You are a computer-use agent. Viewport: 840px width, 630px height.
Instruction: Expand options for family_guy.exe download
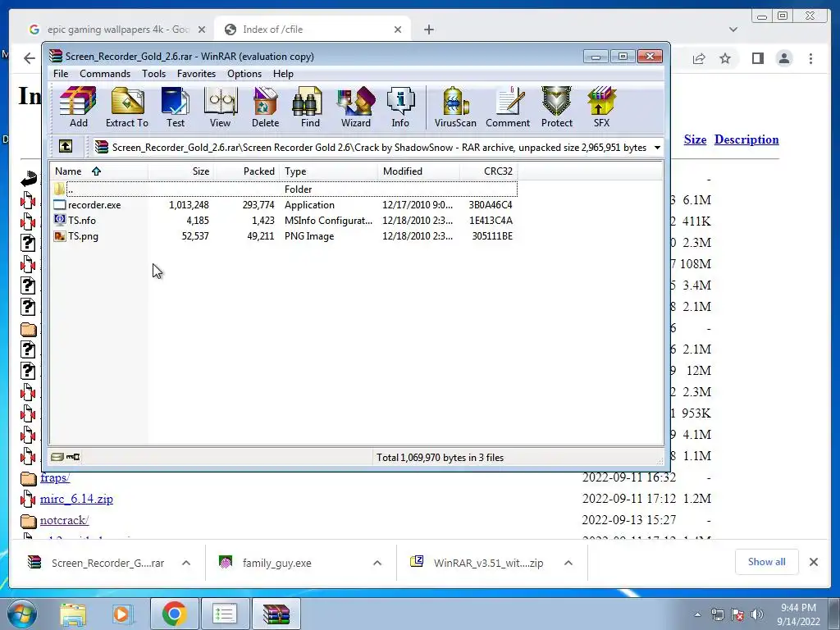[x=377, y=563]
